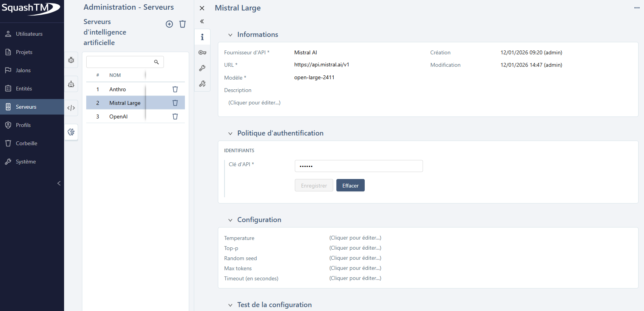Edit the server title Mistral Large
644x311 pixels.
(x=238, y=8)
